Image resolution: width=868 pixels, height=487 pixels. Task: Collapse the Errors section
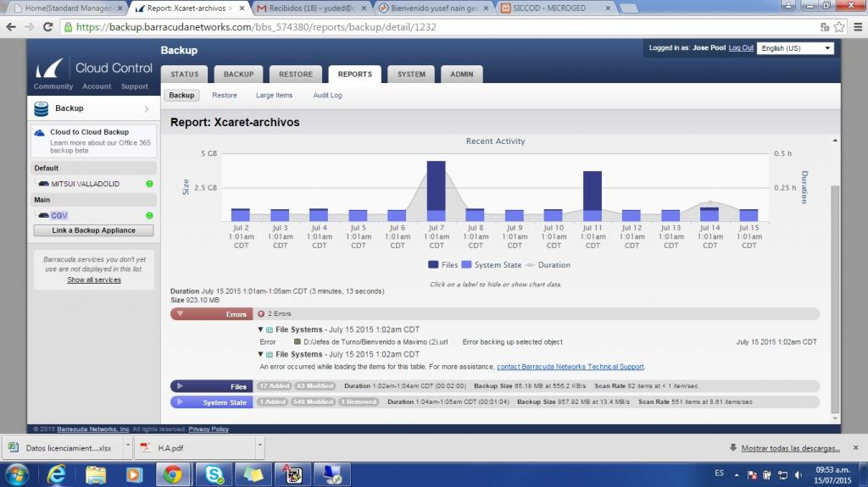coord(212,313)
